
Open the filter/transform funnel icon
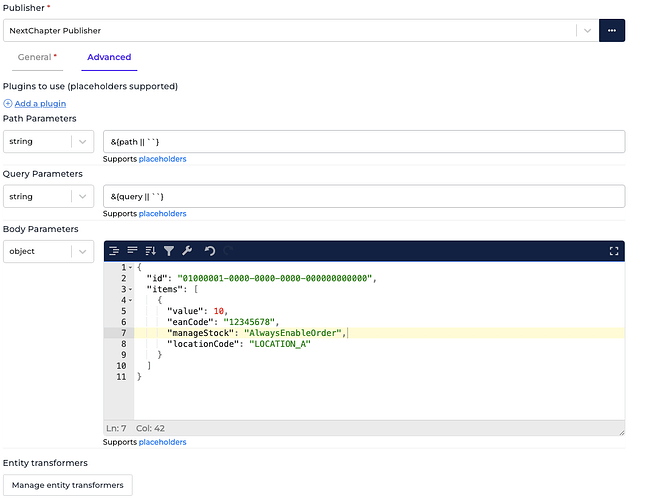169,251
